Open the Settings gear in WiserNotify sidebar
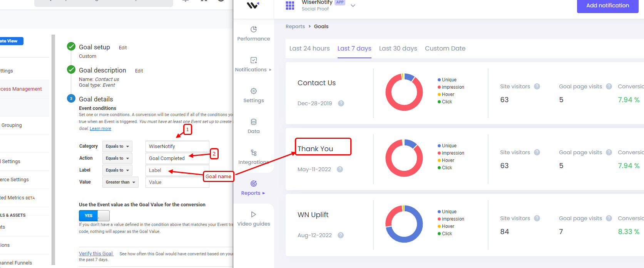 pyautogui.click(x=254, y=91)
